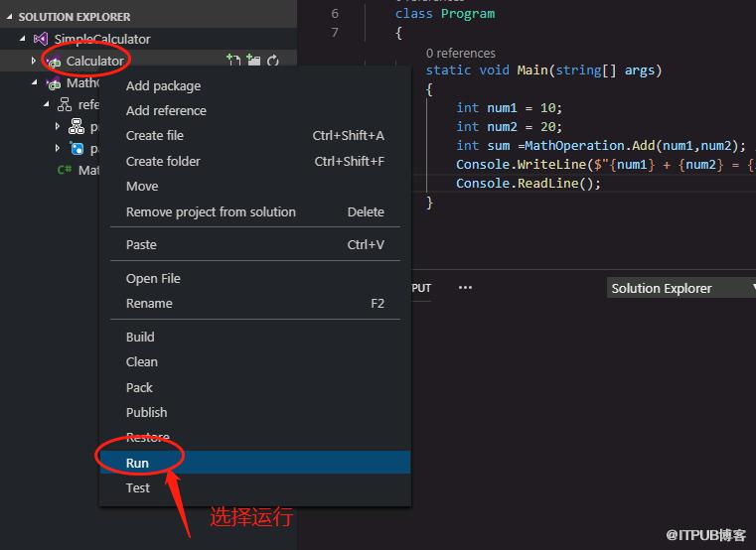
Task: Click the MathOperation.Add call in code
Action: pyautogui.click(x=635, y=146)
